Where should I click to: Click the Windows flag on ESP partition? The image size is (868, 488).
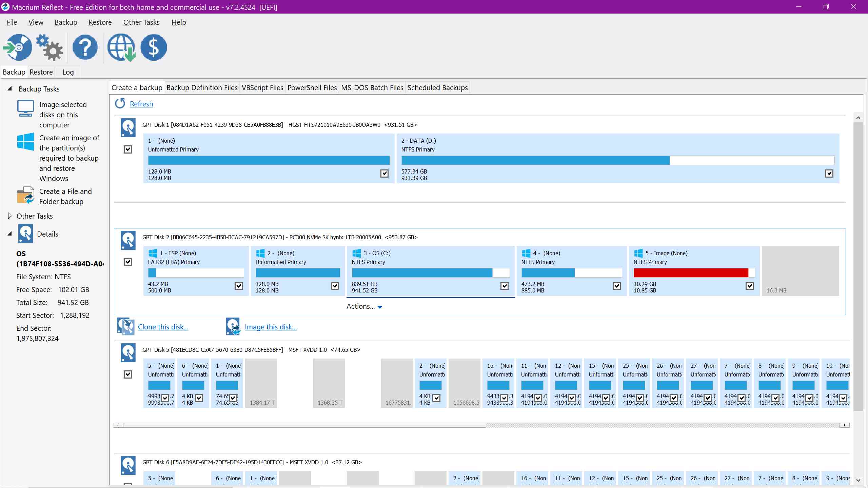(x=153, y=253)
